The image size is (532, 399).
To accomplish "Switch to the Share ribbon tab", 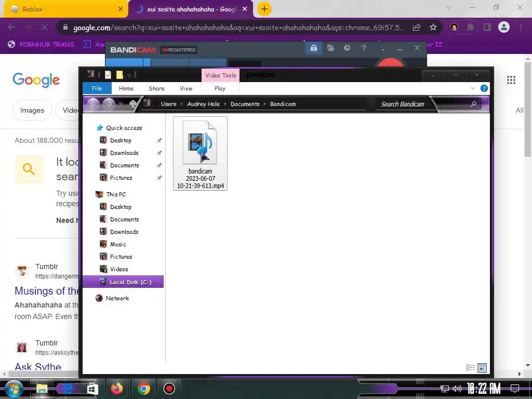I will tap(156, 88).
